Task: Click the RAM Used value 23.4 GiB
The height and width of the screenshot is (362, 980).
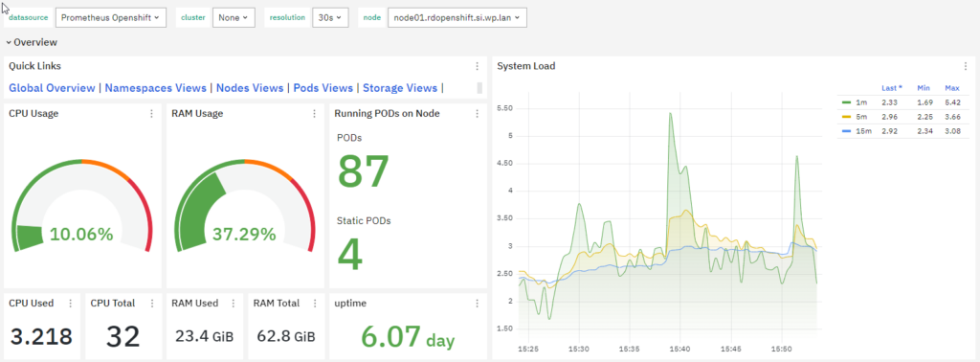Action: point(204,336)
